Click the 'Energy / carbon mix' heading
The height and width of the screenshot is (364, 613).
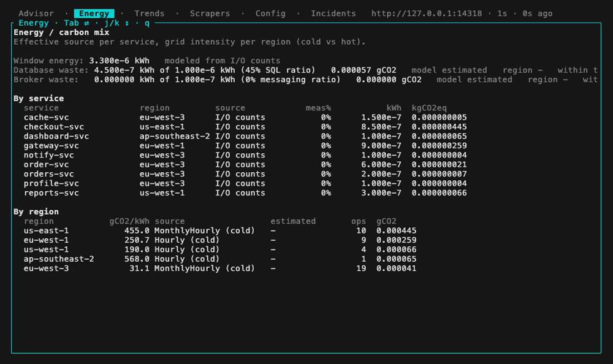tap(61, 32)
